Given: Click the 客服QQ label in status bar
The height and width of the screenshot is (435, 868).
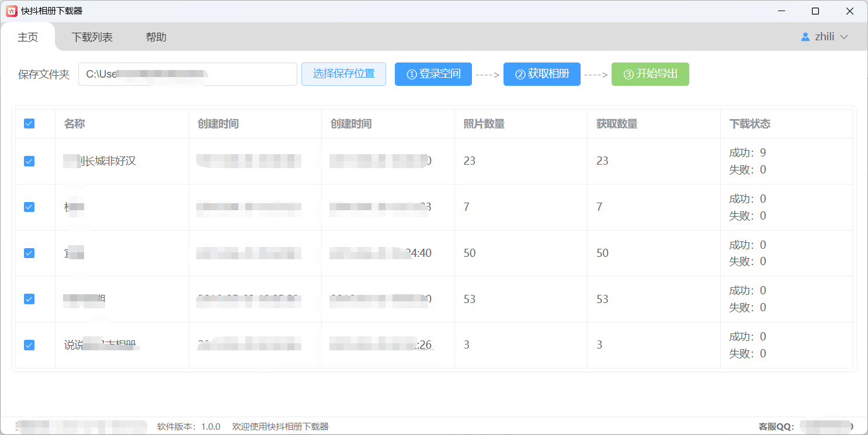Looking at the screenshot, I should tap(776, 427).
